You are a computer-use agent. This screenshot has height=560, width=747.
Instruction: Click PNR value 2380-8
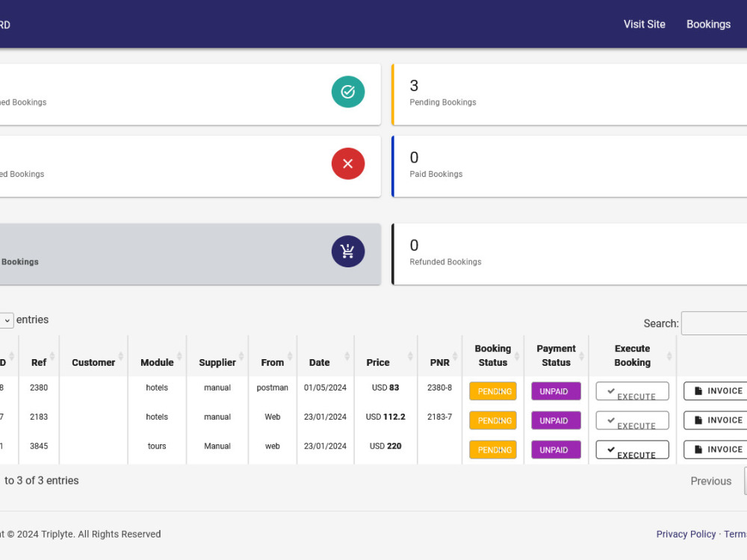pyautogui.click(x=440, y=388)
